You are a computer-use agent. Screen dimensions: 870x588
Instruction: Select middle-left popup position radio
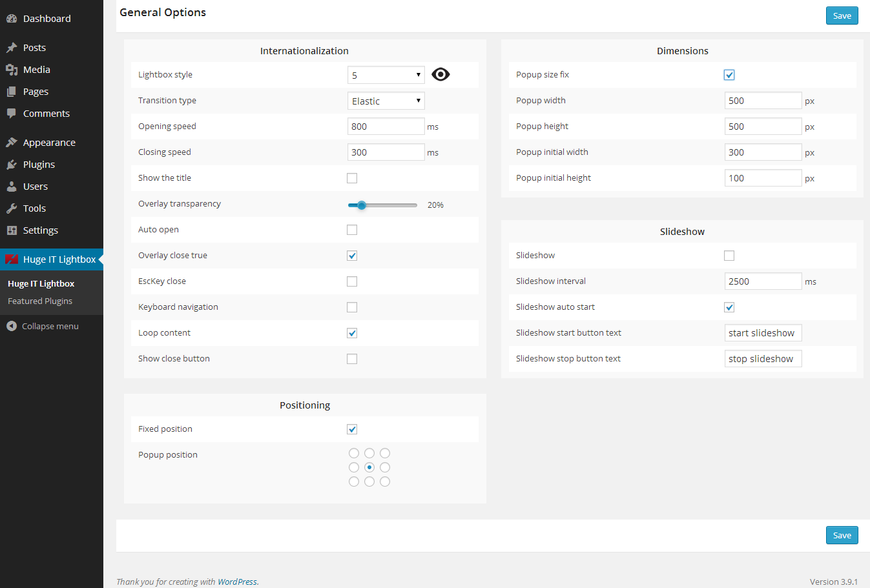(354, 467)
